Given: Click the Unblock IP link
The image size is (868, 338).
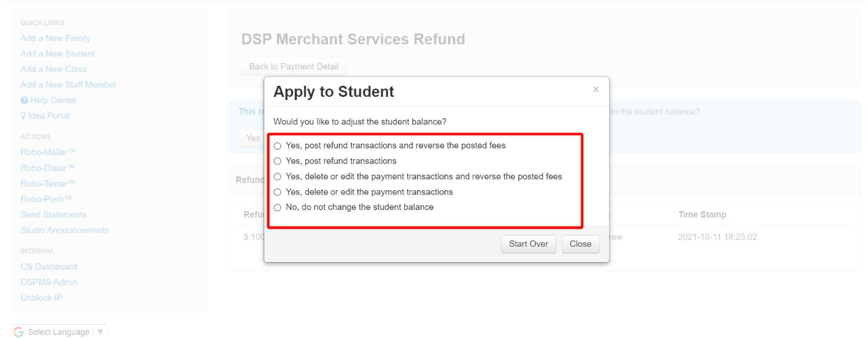Looking at the screenshot, I should point(41,298).
